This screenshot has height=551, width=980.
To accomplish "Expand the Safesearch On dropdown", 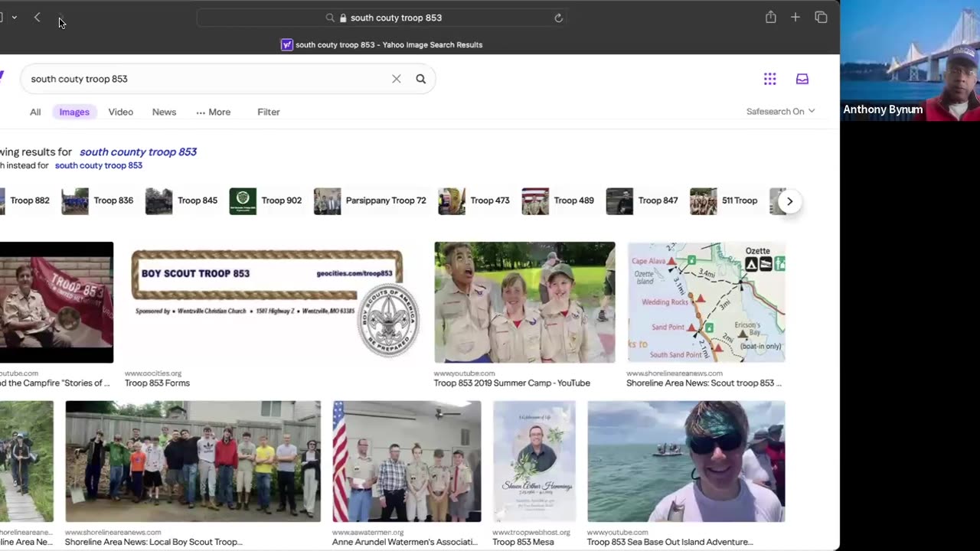I will 780,112.
